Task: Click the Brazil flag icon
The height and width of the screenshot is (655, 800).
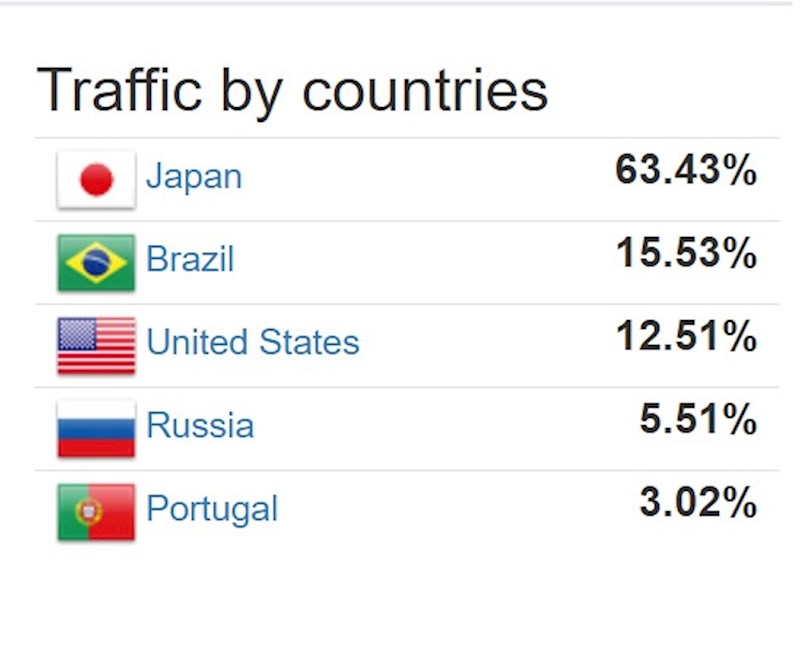Action: [96, 263]
